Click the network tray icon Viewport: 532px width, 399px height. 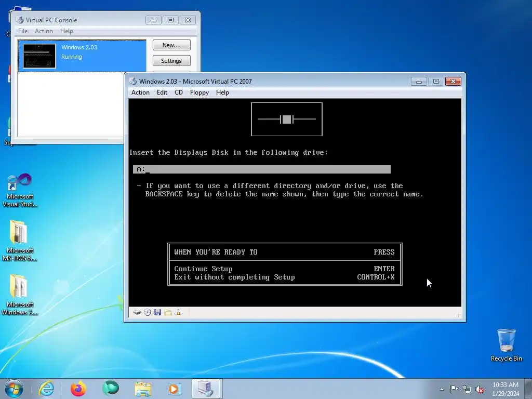[x=467, y=389]
